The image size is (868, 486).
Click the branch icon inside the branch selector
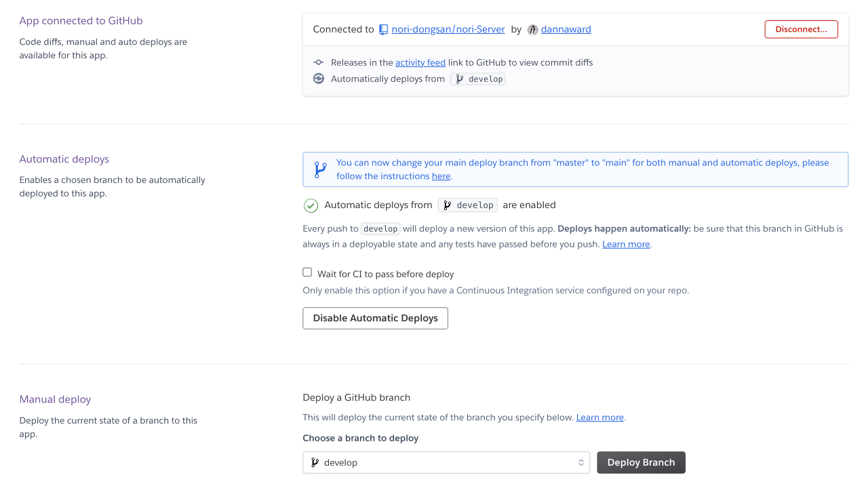[x=315, y=462]
